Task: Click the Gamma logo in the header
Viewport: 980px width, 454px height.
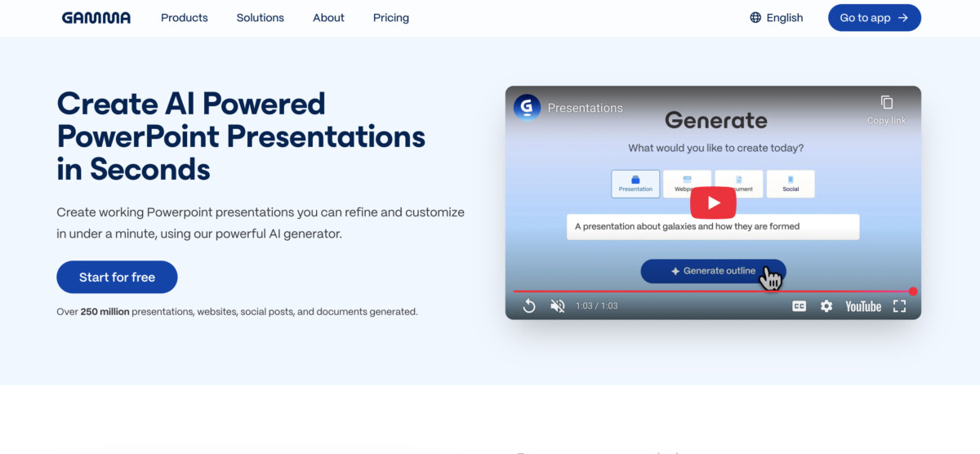Action: pyautogui.click(x=96, y=17)
